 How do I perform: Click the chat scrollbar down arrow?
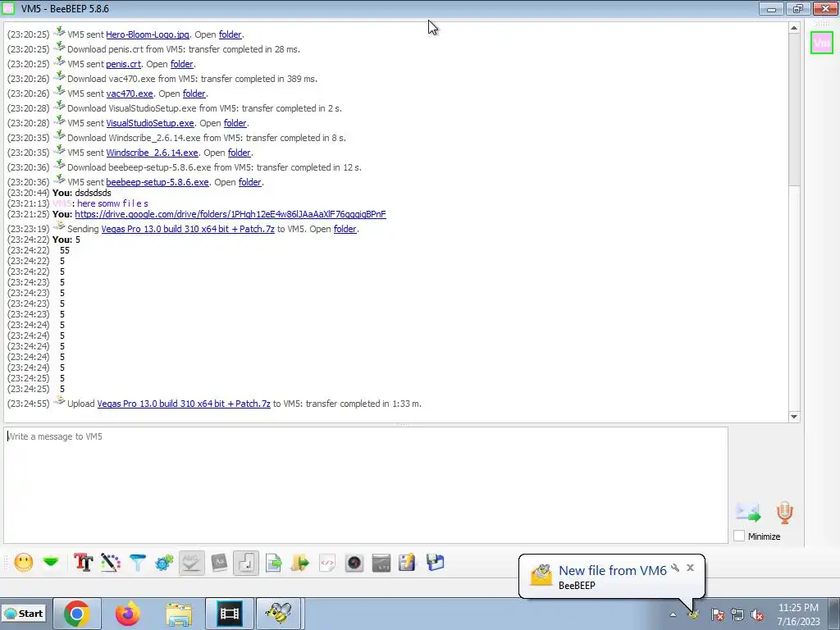point(794,416)
